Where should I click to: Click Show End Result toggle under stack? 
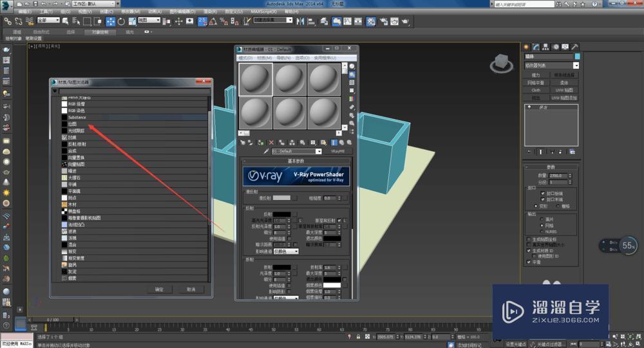pos(540,152)
